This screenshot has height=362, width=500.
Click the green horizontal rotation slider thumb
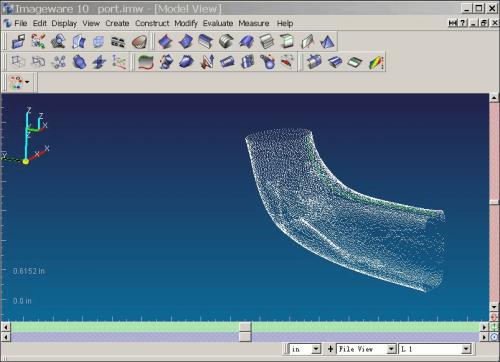pos(245,327)
